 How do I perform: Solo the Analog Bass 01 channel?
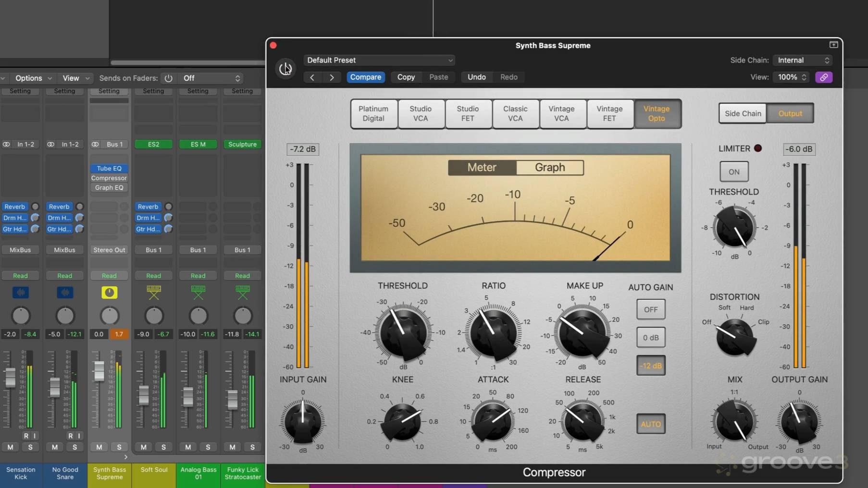click(x=208, y=447)
